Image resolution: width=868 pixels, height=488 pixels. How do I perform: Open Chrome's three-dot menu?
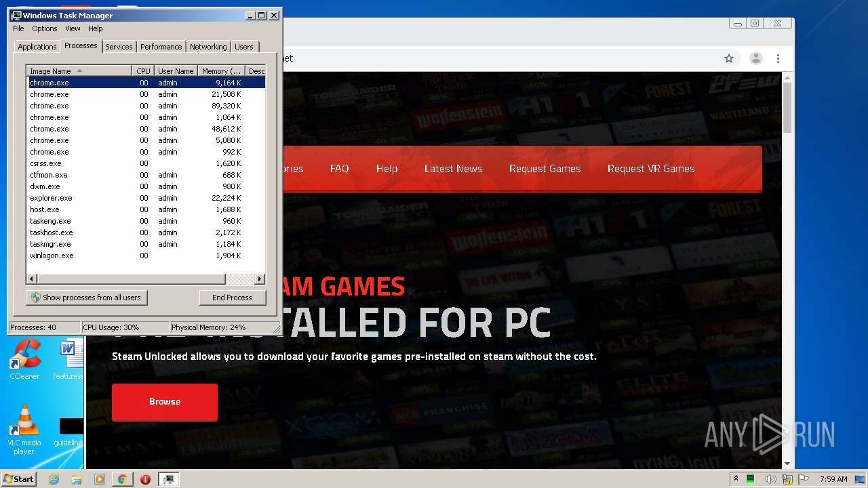(x=778, y=58)
